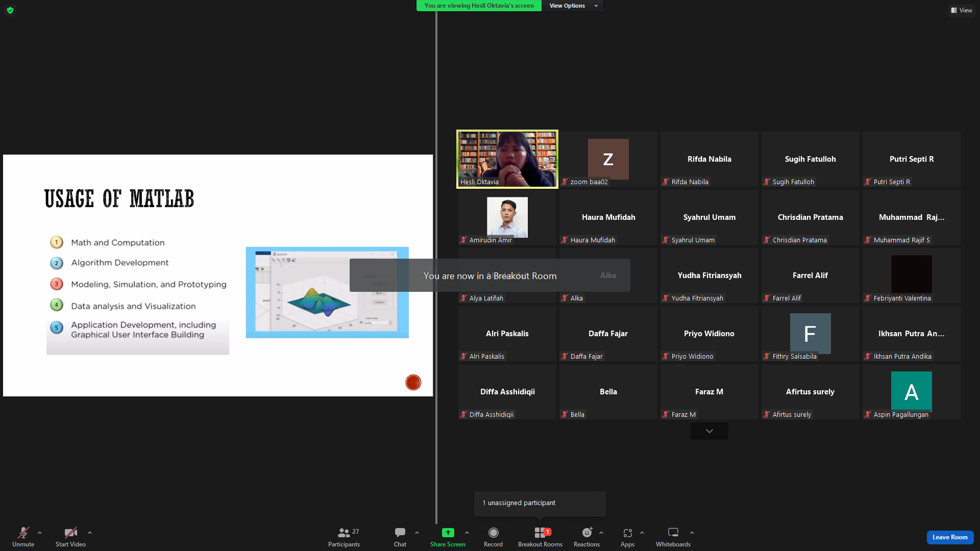
Task: Open the Reactions menu
Action: point(587,537)
